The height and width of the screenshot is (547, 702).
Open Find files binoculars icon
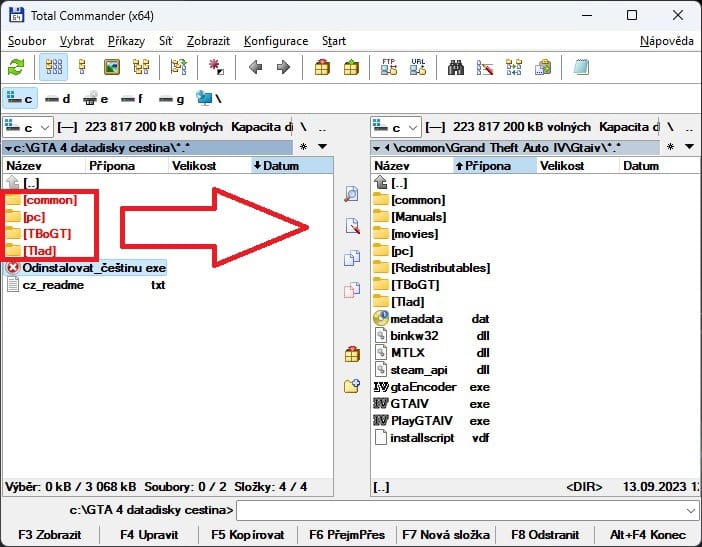coord(455,68)
